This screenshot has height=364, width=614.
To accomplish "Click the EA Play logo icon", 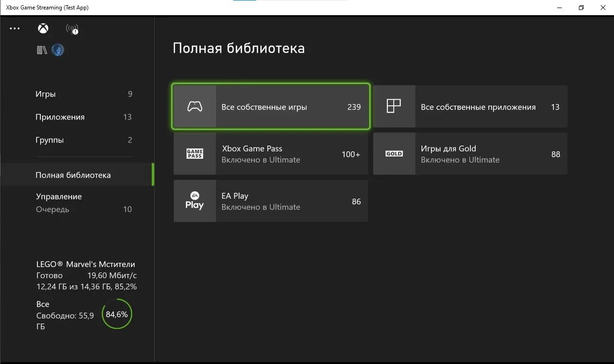I will (194, 201).
